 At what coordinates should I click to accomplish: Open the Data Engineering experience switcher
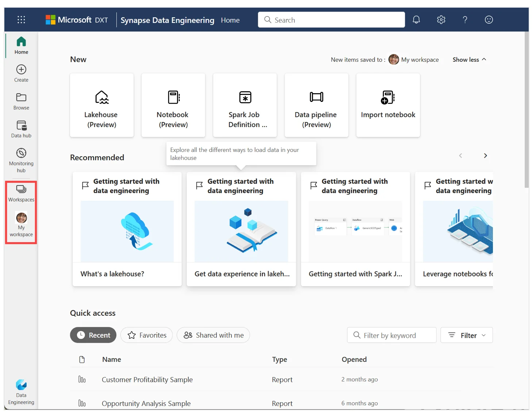(21, 392)
